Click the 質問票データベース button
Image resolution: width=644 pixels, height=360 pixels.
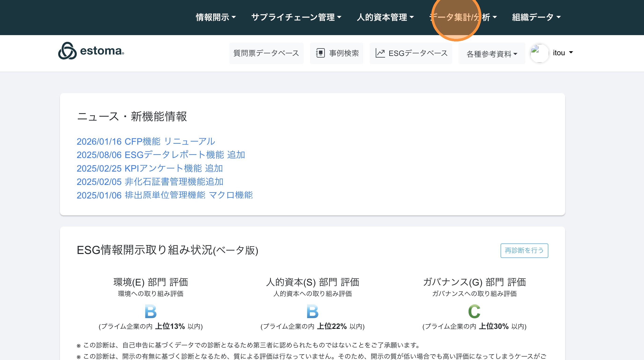click(x=266, y=53)
